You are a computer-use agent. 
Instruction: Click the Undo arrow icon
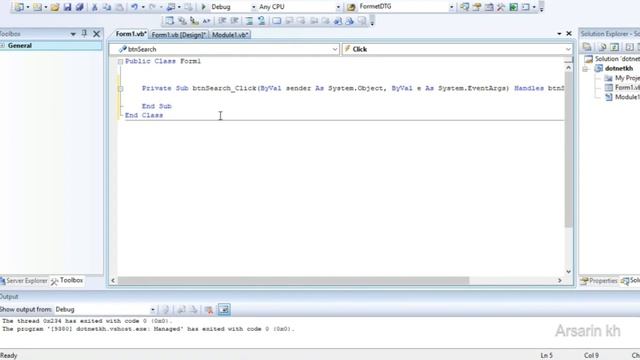[x=134, y=7]
